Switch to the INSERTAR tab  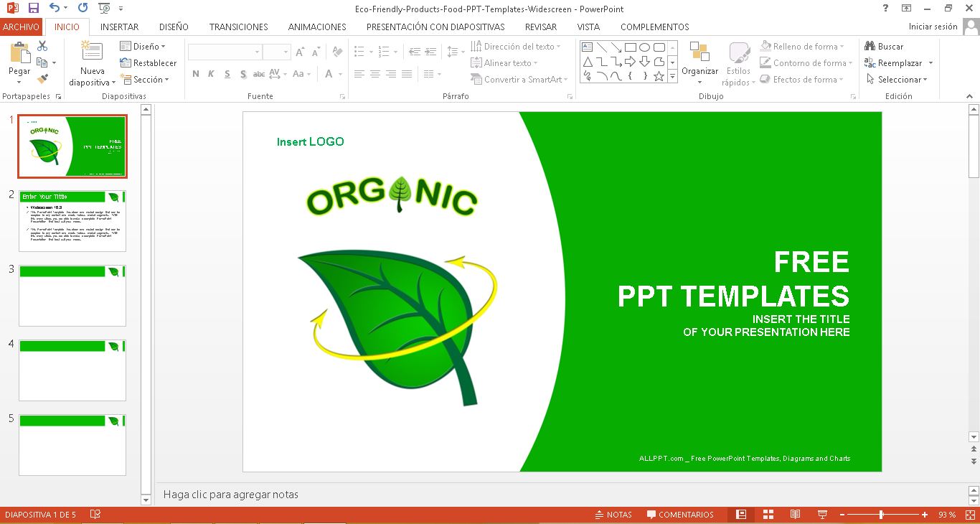119,27
